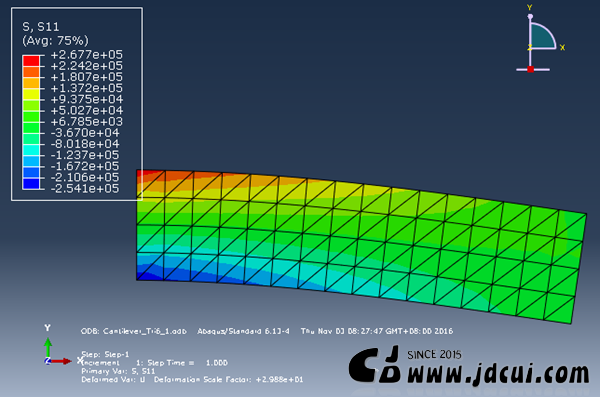Pick the yellow legend swatch near +1.372e+05
Screen dimensions: 600x397
pos(31,94)
